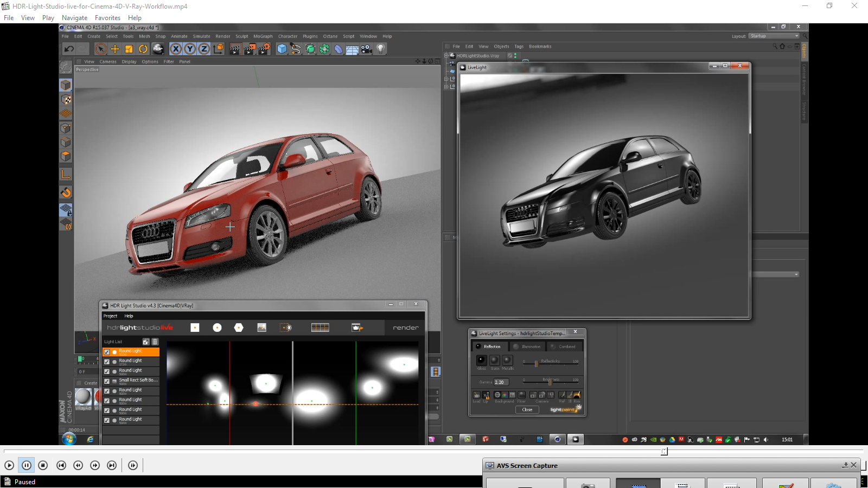Open Cameras menu in viewport
Viewport: 868px width, 488px height.
point(108,62)
